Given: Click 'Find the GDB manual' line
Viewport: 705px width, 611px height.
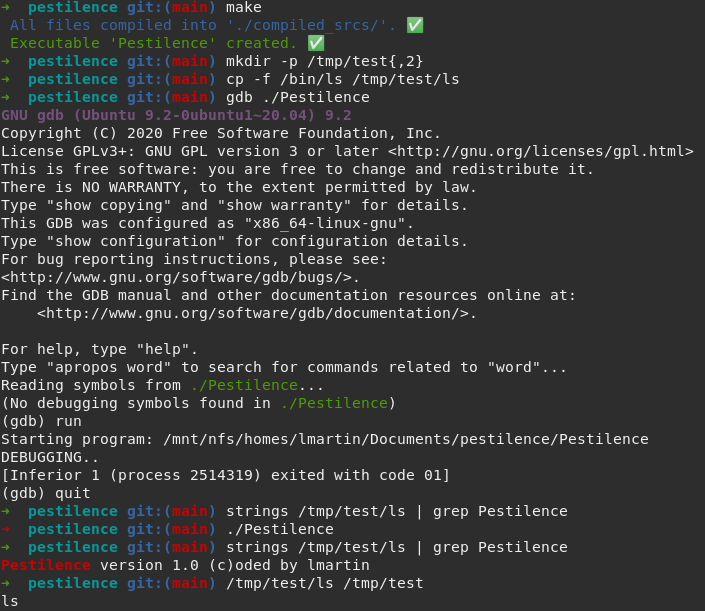Looking at the screenshot, I should pyautogui.click(x=288, y=295).
